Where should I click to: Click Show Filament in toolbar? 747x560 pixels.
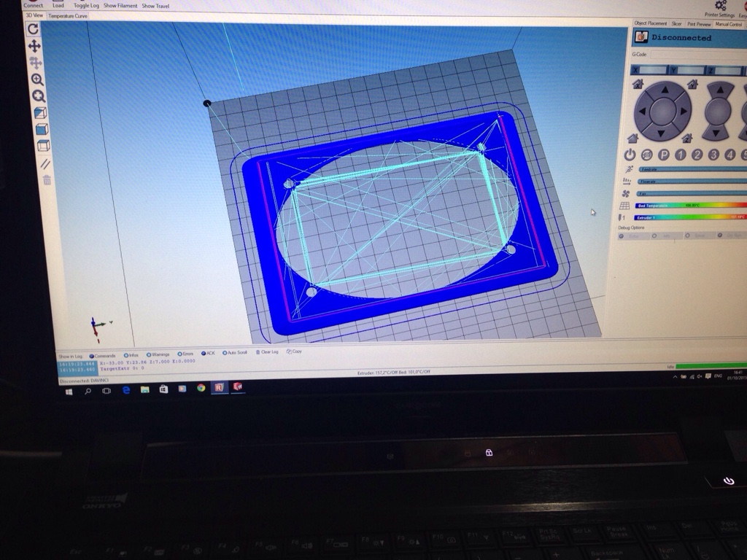[x=120, y=6]
